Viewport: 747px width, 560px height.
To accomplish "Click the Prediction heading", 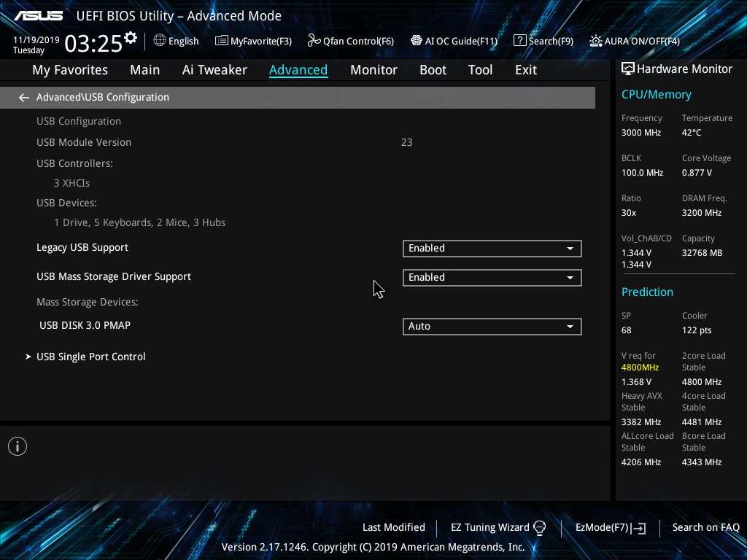I will pos(647,292).
